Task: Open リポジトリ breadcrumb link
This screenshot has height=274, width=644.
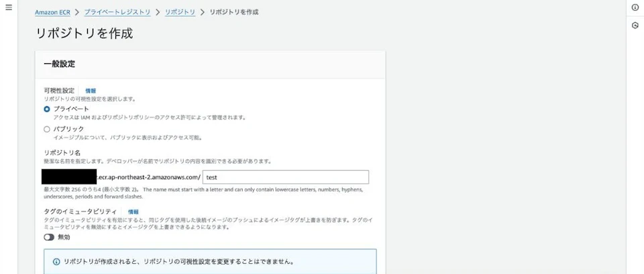Action: click(180, 12)
